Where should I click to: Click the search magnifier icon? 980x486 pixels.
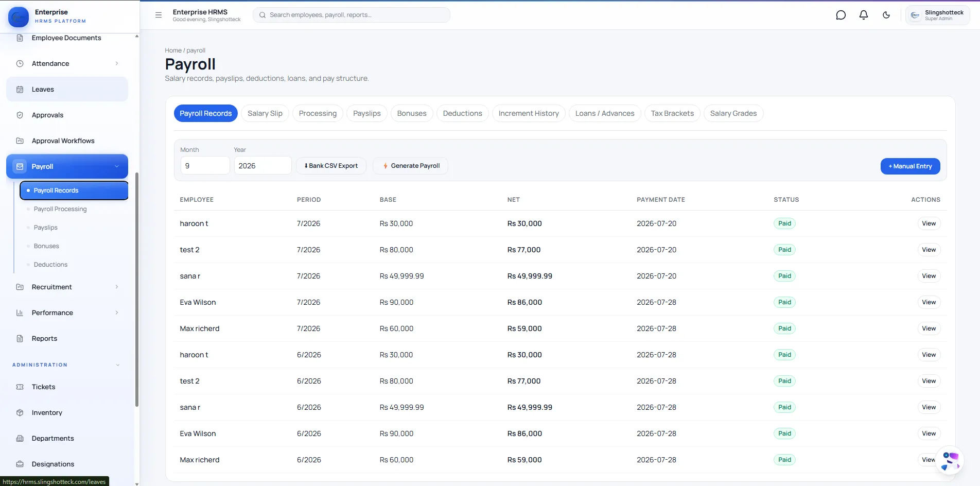pos(262,15)
